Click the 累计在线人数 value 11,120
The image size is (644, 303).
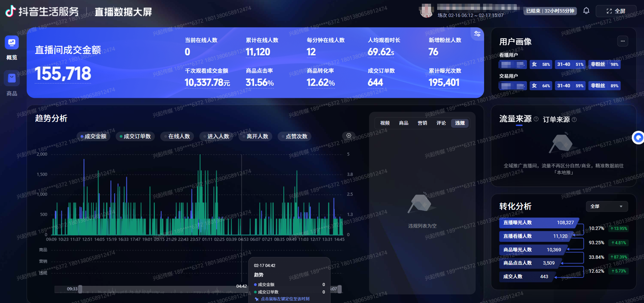[258, 52]
